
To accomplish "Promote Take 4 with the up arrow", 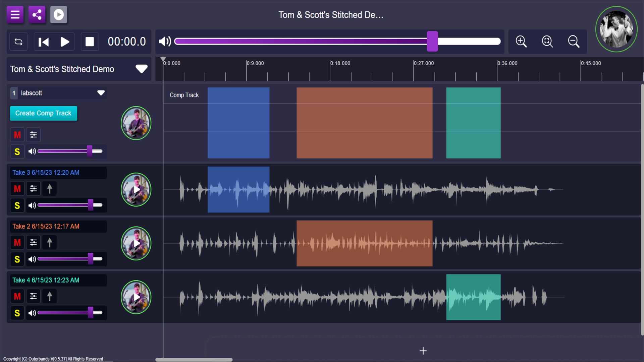I will tap(50, 296).
